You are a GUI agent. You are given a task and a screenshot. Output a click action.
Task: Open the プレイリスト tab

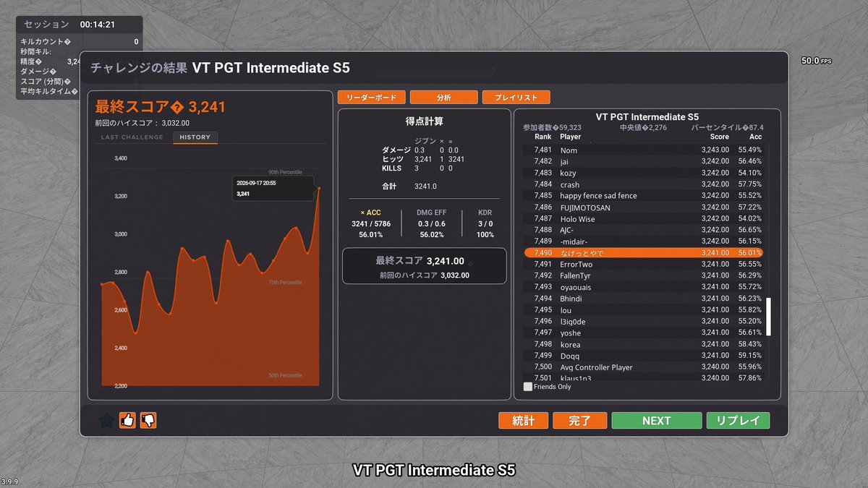[516, 97]
